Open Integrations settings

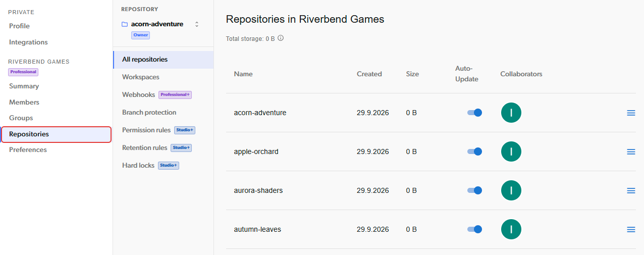[x=28, y=42]
